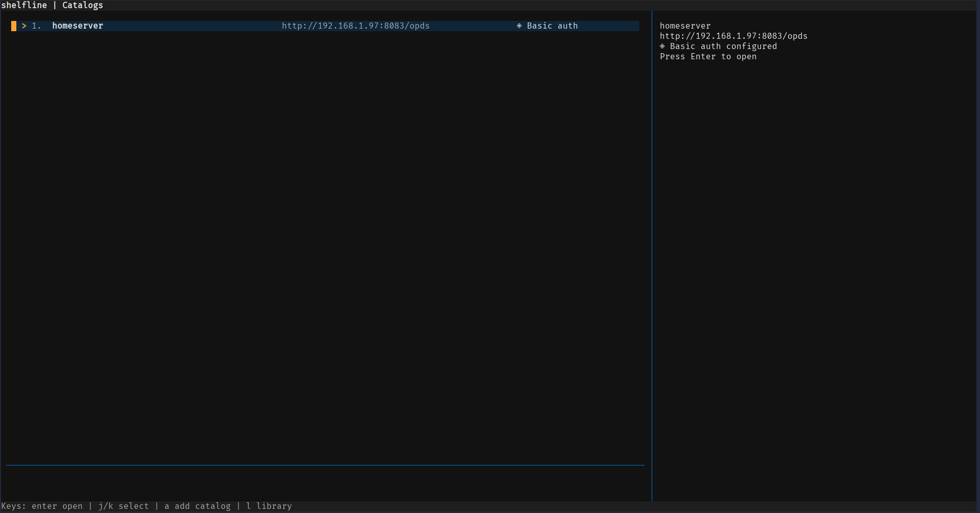Click the diamond icon beside Basic auth
This screenshot has height=513, width=980.
coord(519,26)
